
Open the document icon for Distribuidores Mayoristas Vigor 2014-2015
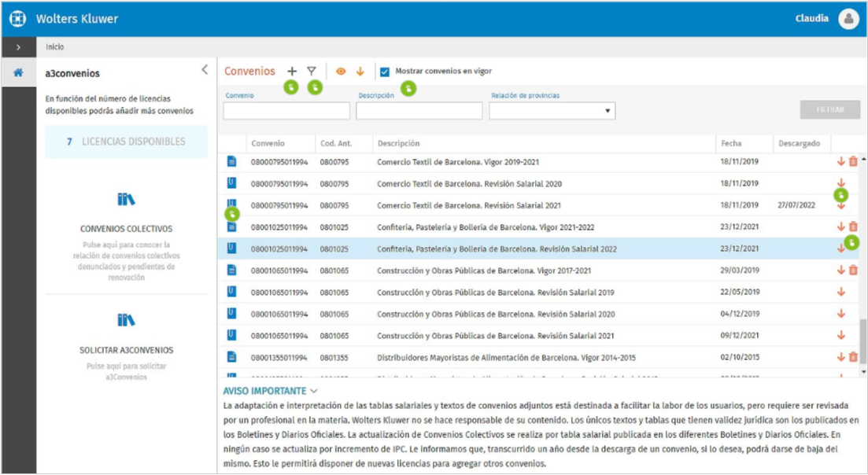click(x=232, y=357)
